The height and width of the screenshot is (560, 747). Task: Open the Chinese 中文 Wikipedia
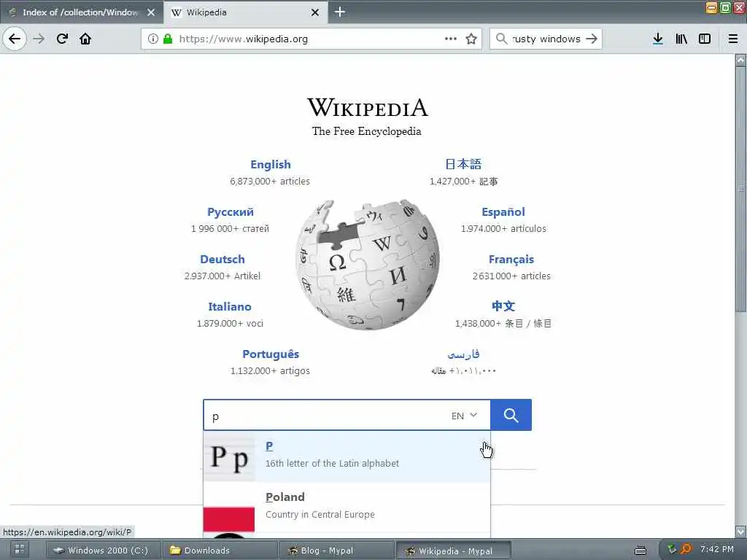click(503, 306)
